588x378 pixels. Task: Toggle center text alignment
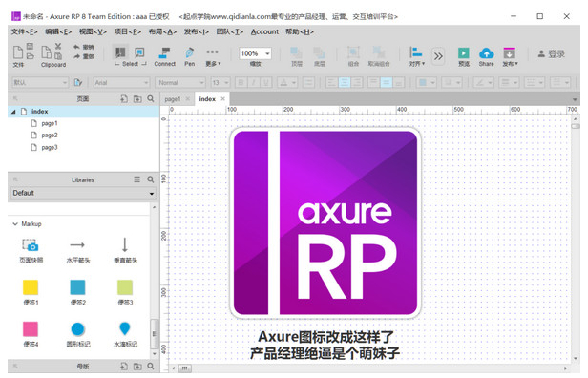tap(345, 82)
